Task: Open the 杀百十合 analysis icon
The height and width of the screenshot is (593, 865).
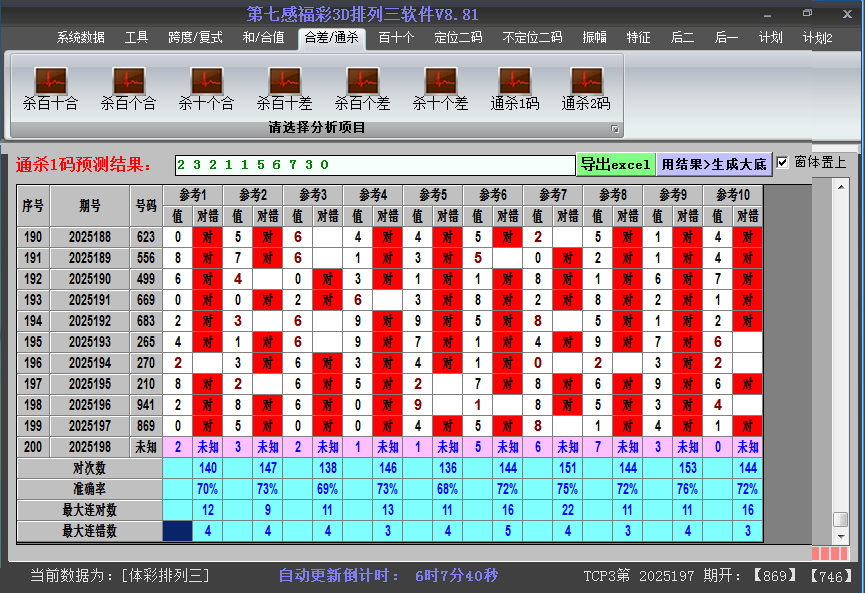Action: (x=50, y=89)
